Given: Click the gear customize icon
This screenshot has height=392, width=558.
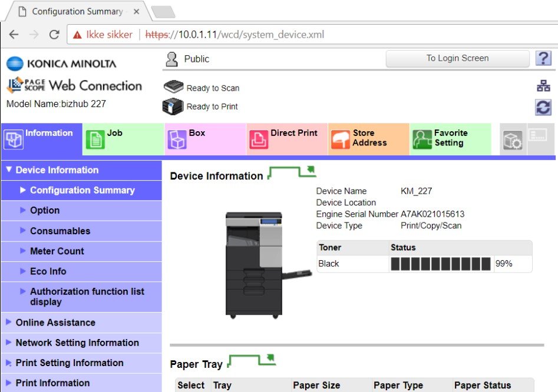Looking at the screenshot, I should pyautogui.click(x=512, y=140).
